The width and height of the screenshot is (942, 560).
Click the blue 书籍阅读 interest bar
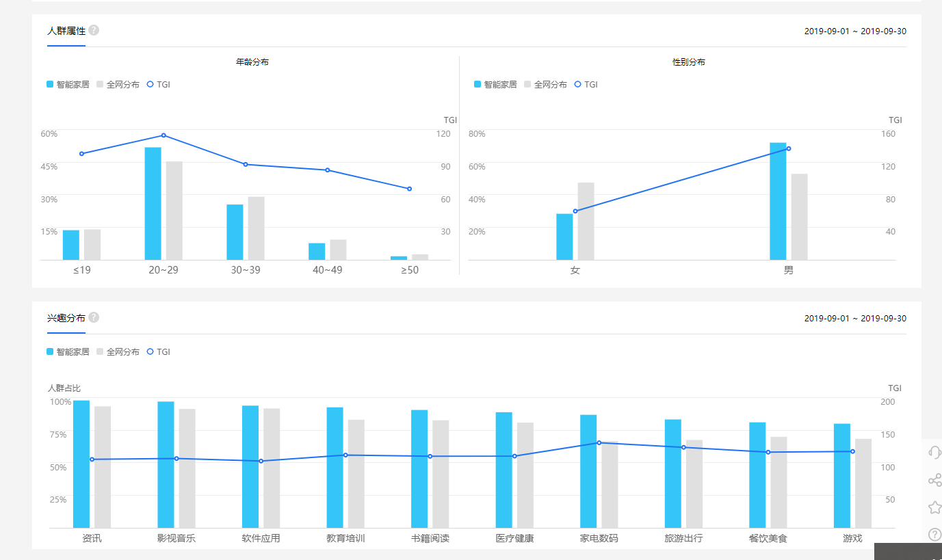(x=419, y=469)
